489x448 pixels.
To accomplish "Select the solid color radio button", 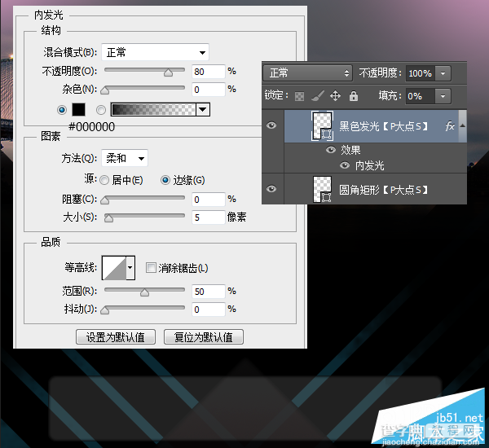I will [x=62, y=110].
